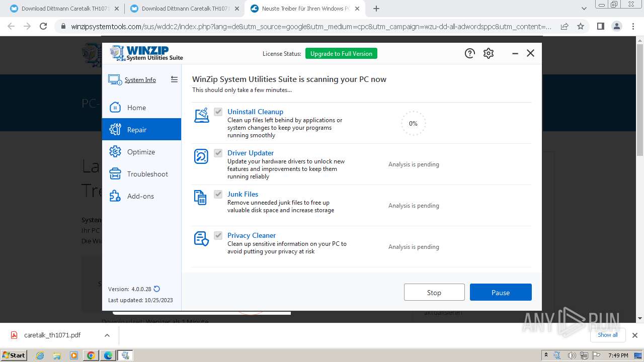This screenshot has height=362, width=644.
Task: Click Show all downloads button
Action: 608,335
